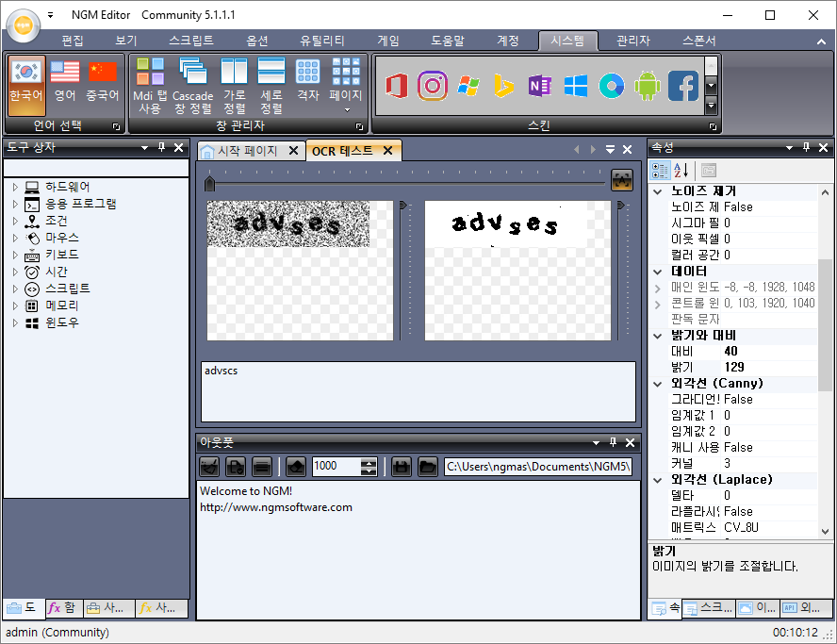Click the second output toolbar icon

(x=236, y=467)
